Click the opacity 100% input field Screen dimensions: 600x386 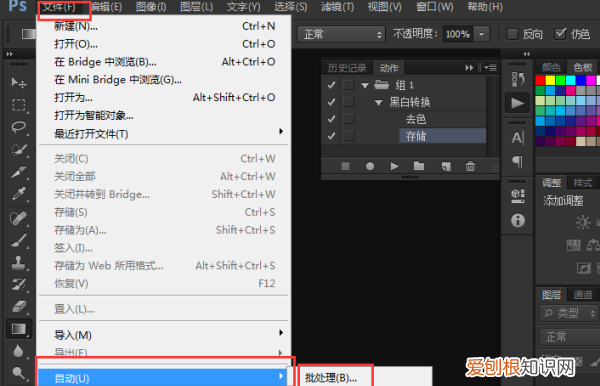pyautogui.click(x=458, y=34)
